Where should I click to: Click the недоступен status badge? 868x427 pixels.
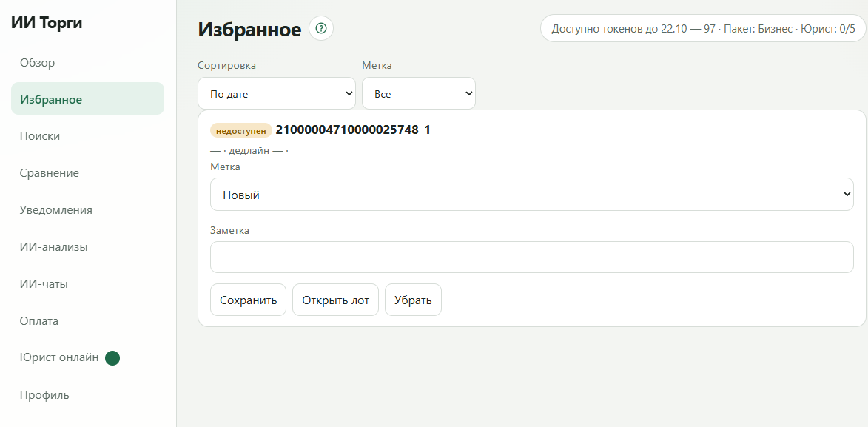coord(240,131)
